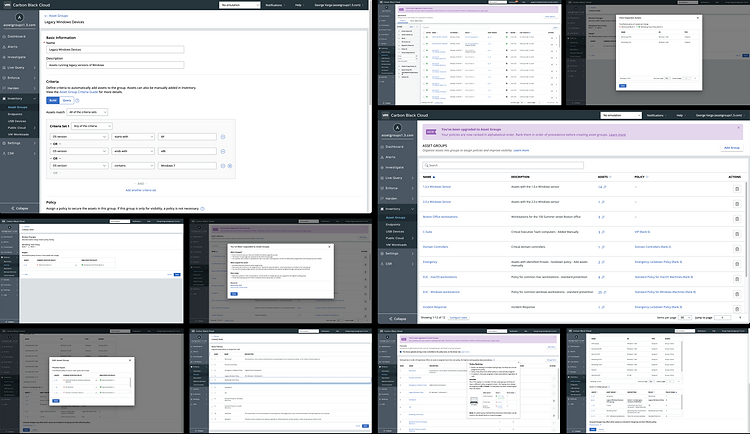Open the 'Incident Response' asset group link
Screen dimensions: 750x434
[434, 307]
